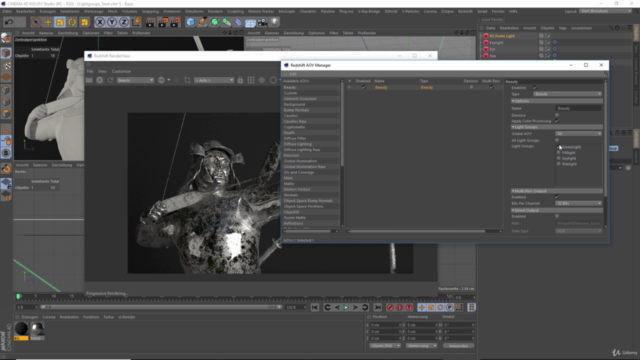The width and height of the screenshot is (640, 360).
Task: Select Motion Vectors in available AOVs
Action: click(x=297, y=189)
